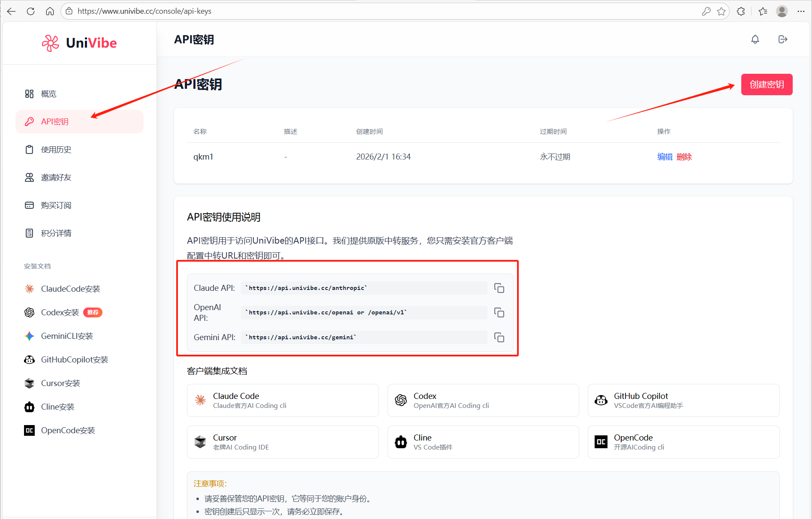View site information lock icon
This screenshot has width=812, height=519.
click(69, 11)
